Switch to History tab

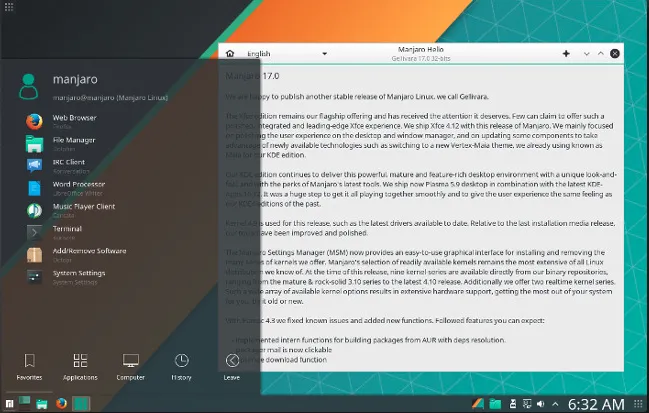click(181, 367)
